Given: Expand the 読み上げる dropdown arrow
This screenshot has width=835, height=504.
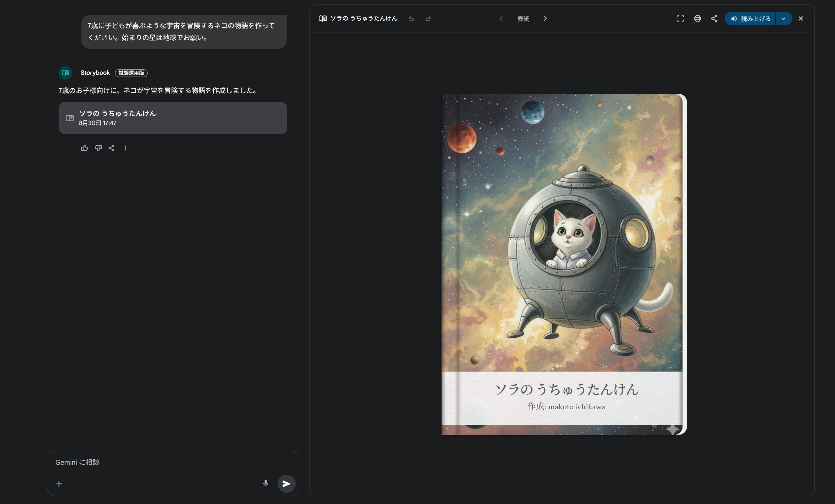Looking at the screenshot, I should click(x=783, y=19).
